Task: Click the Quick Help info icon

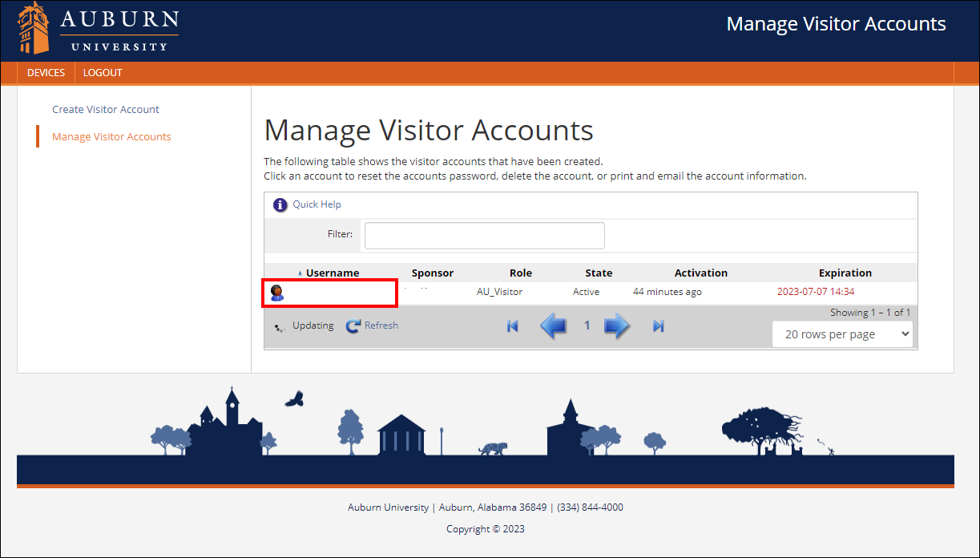Action: click(280, 204)
